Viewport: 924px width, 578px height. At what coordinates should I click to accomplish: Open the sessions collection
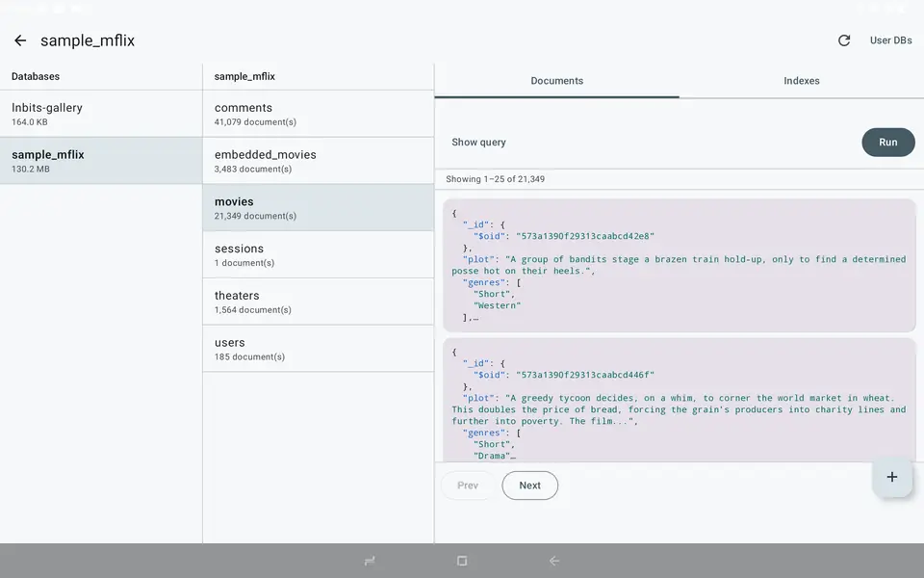tap(319, 254)
